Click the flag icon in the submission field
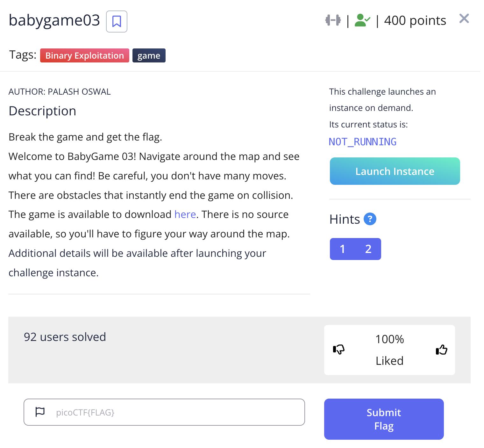This screenshot has width=484, height=448. pos(40,412)
